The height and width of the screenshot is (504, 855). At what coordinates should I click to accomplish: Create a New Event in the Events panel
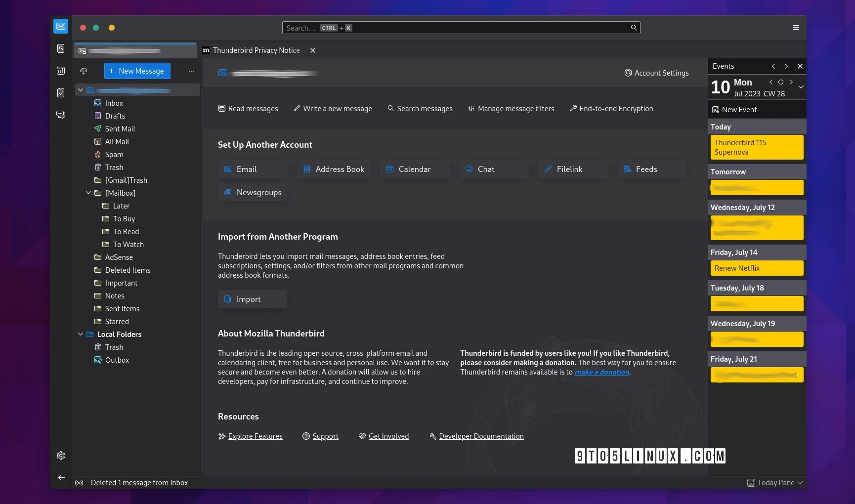[x=739, y=109]
